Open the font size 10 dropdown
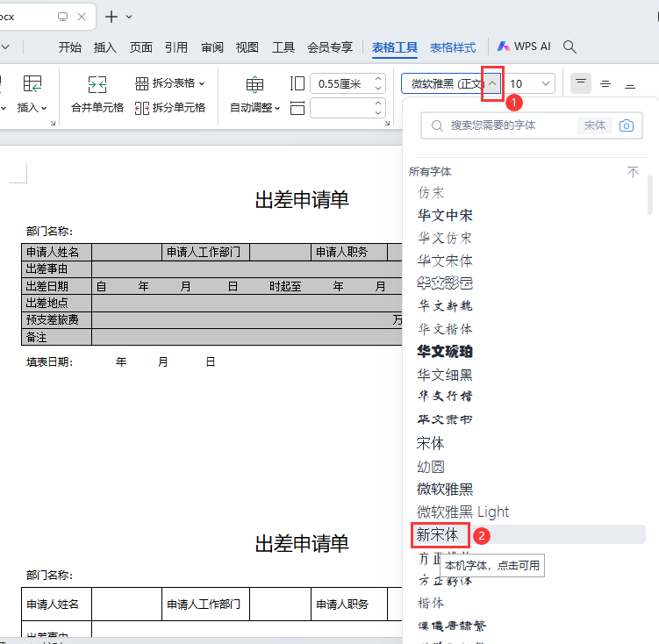 pos(546,83)
